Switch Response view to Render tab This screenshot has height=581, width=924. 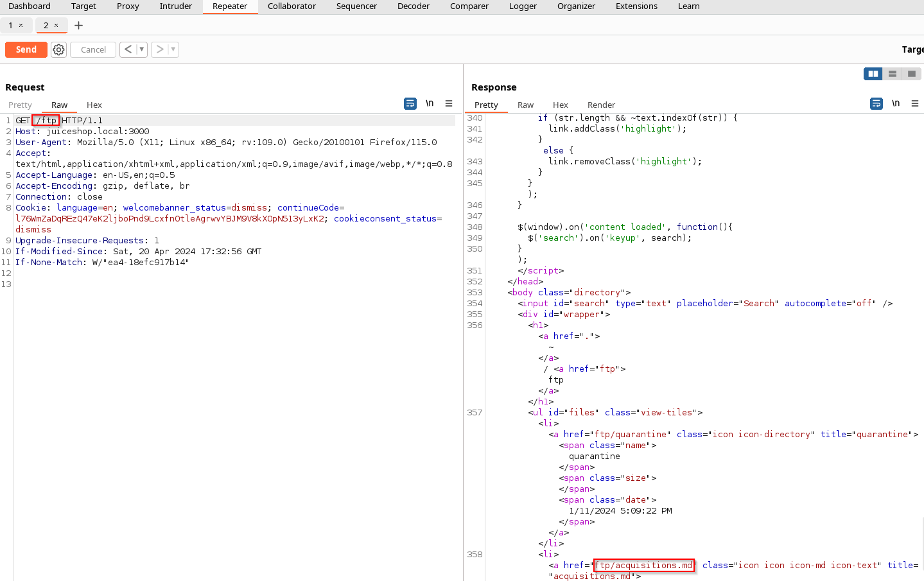click(x=601, y=105)
